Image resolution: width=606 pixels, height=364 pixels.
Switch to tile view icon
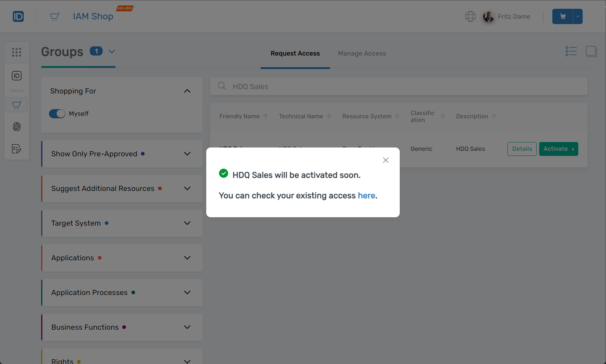(591, 51)
